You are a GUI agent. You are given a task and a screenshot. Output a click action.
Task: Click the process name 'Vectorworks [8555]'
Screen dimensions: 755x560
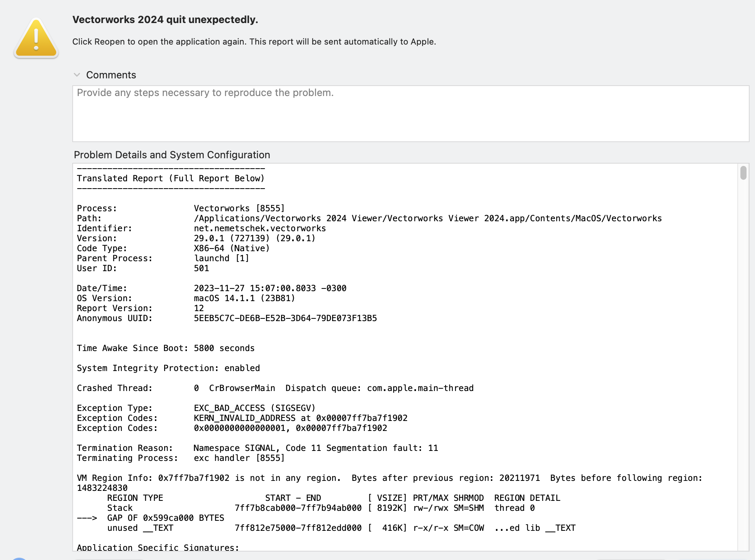[239, 208]
